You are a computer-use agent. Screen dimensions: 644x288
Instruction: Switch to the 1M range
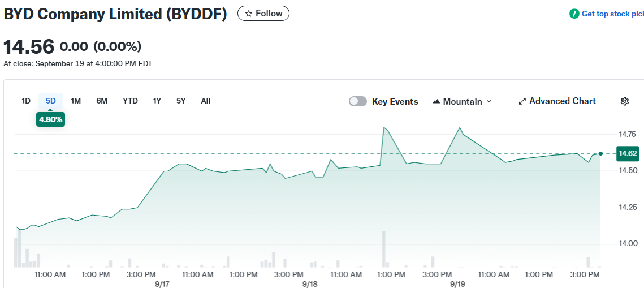[x=76, y=101]
